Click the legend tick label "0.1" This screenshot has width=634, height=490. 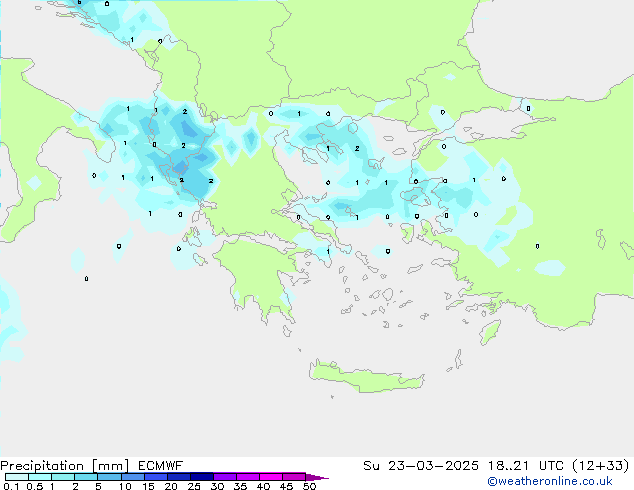[x=11, y=486]
